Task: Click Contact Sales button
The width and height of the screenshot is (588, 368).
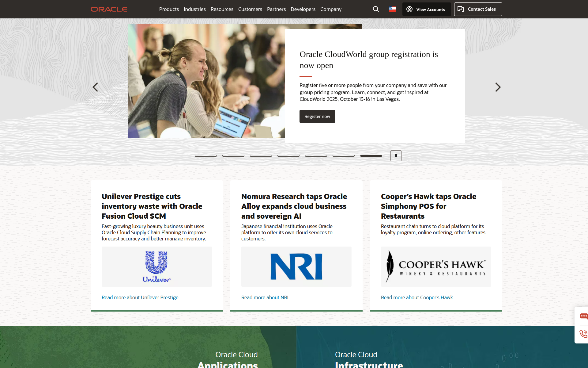Action: click(x=478, y=9)
